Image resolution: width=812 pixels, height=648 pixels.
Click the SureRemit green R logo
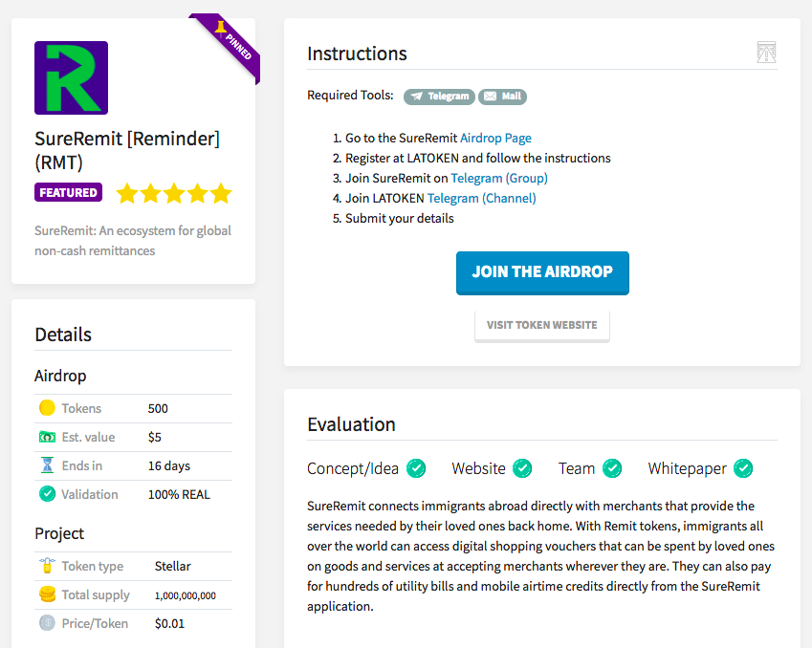[71, 78]
